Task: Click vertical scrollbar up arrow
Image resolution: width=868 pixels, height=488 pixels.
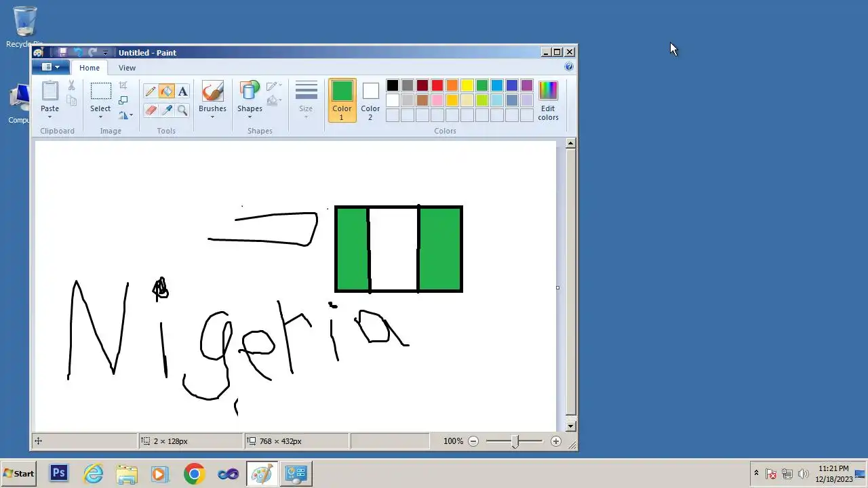Action: 571,143
